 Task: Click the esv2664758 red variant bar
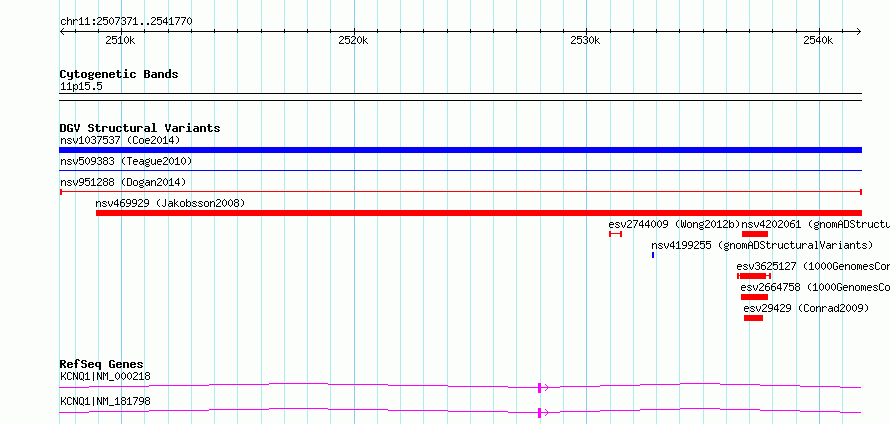pyautogui.click(x=754, y=297)
